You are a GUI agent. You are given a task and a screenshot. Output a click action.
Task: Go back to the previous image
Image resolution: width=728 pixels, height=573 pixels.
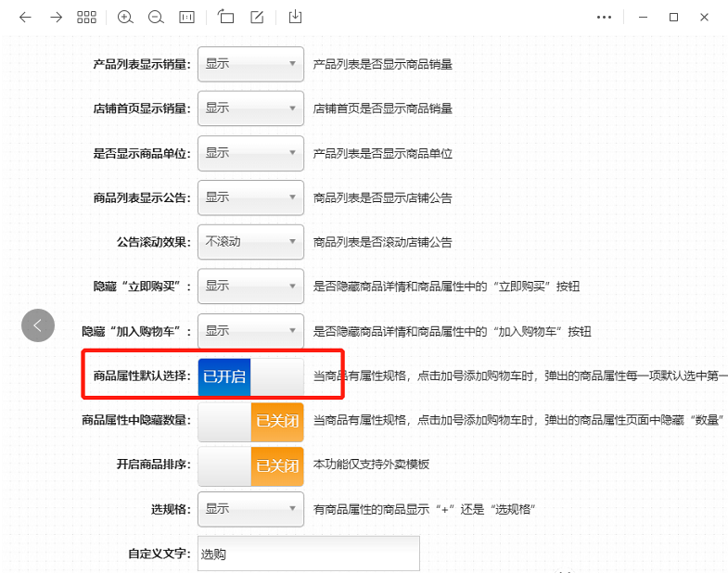[25, 17]
